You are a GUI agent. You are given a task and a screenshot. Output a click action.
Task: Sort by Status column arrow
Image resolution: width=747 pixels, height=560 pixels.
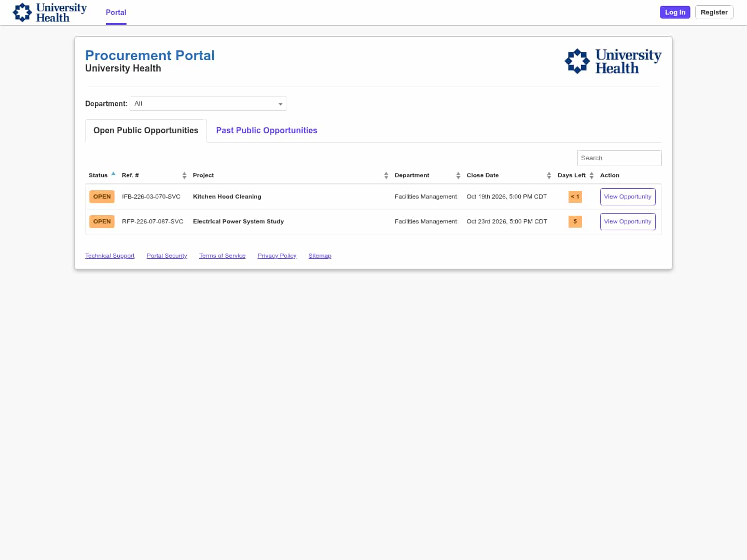point(113,174)
